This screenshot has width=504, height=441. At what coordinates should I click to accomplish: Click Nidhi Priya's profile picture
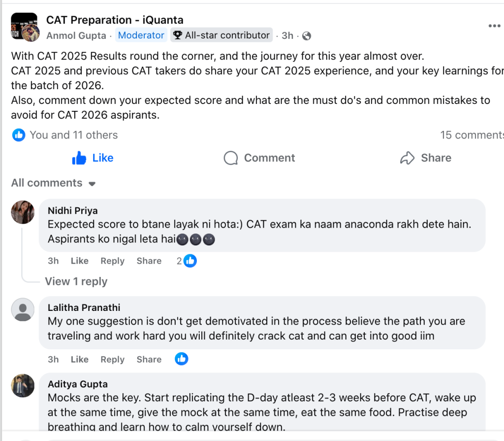[22, 212]
